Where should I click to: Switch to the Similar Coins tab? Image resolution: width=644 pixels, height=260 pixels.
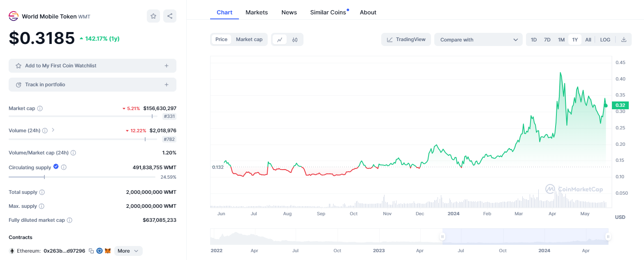328,12
